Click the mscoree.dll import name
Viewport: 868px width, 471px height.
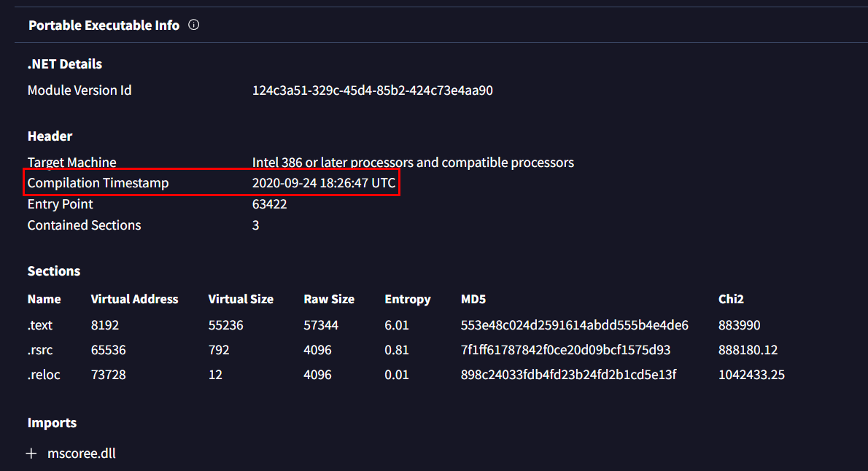pyautogui.click(x=81, y=454)
